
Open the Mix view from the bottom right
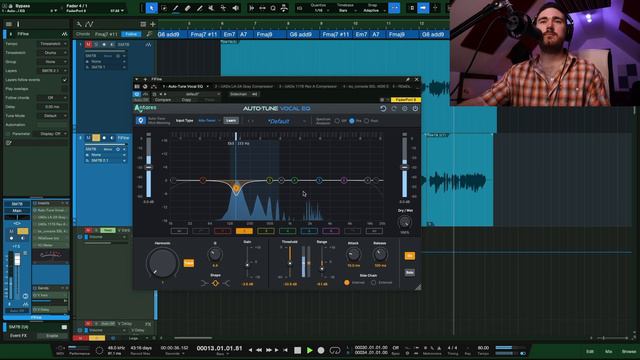(x=609, y=351)
